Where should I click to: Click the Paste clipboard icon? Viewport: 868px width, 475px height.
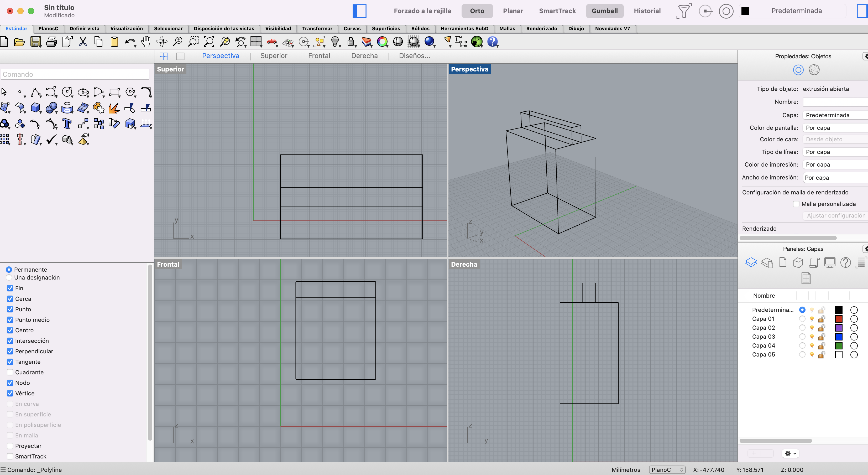pos(114,42)
